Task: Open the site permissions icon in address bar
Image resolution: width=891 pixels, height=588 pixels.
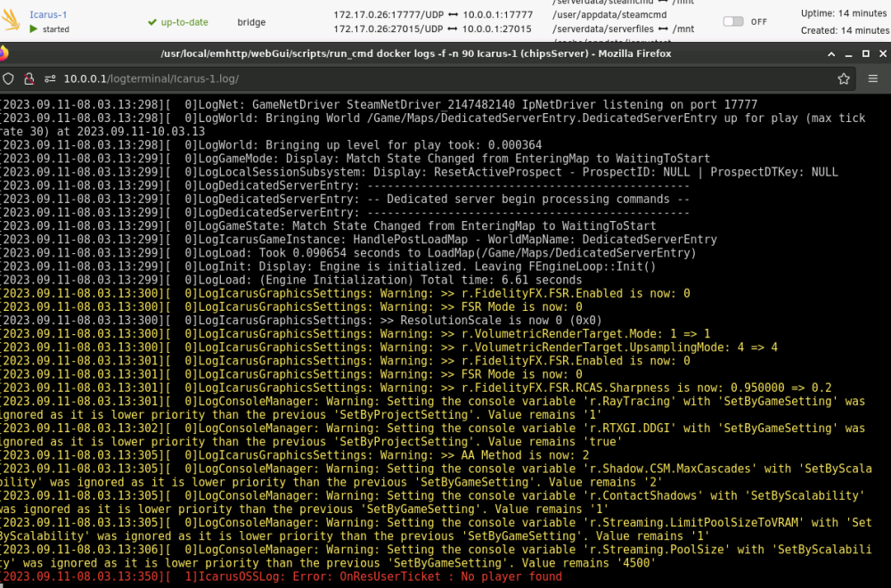Action: [x=50, y=79]
